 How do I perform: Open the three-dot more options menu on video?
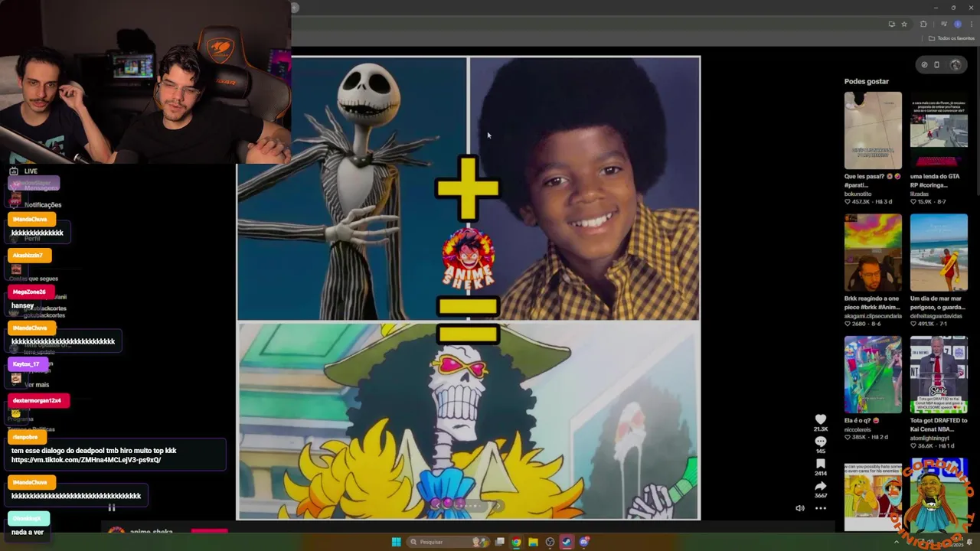point(821,508)
